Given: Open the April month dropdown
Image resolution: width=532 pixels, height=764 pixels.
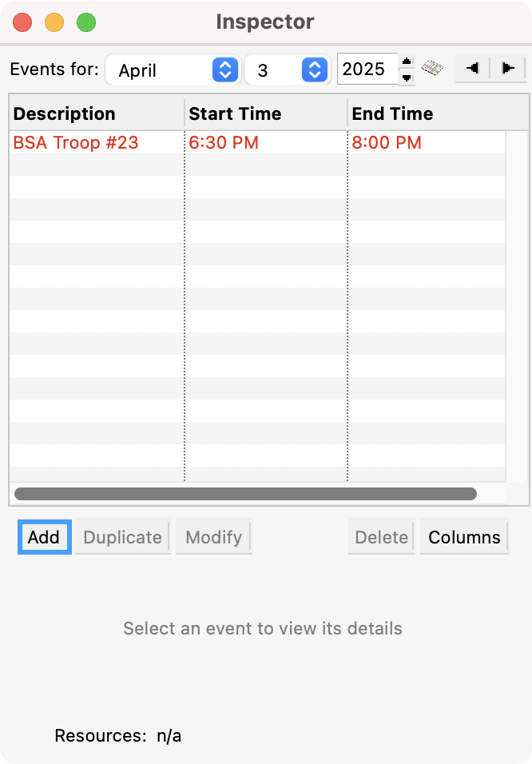Looking at the screenshot, I should coord(173,70).
